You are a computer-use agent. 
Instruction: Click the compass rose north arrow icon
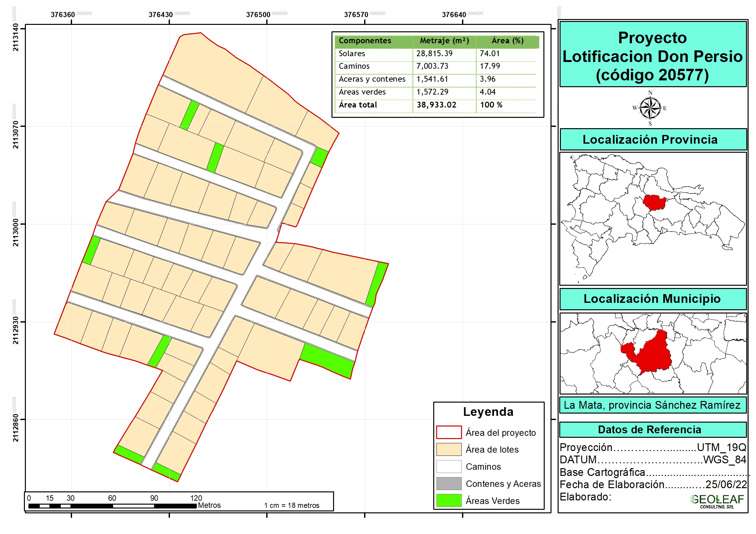point(650,108)
